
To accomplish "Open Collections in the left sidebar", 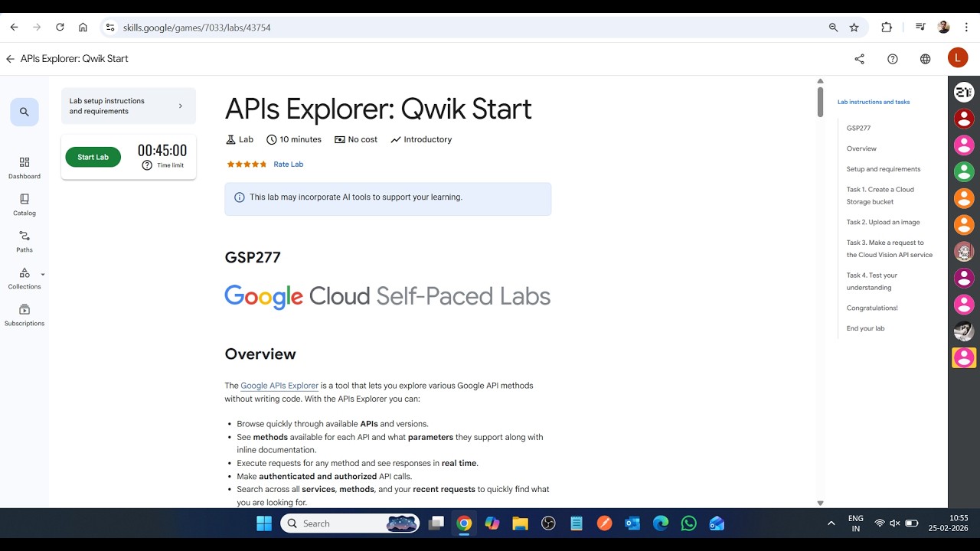I will pyautogui.click(x=24, y=279).
